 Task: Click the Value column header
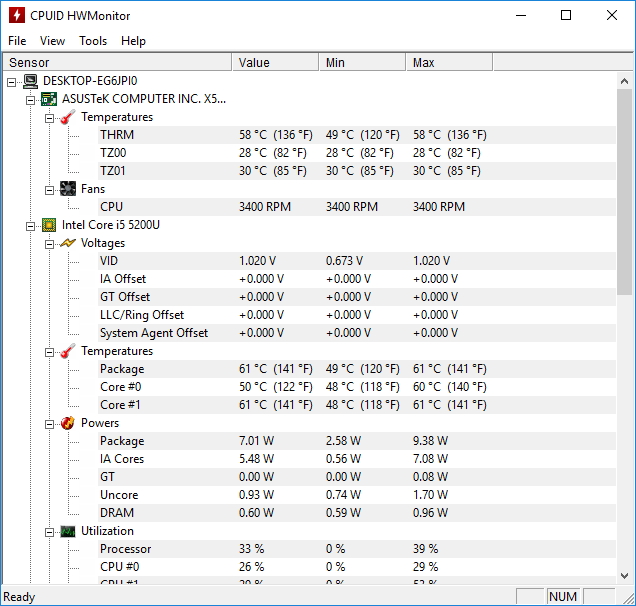(x=275, y=62)
